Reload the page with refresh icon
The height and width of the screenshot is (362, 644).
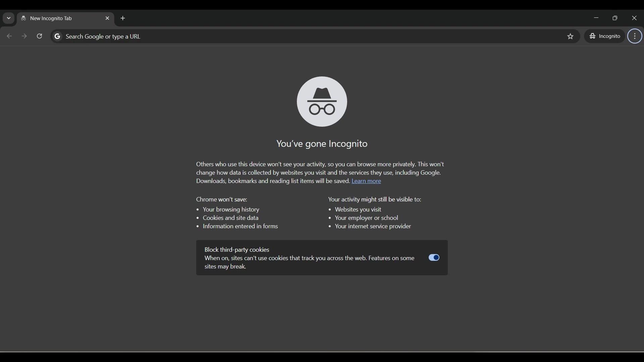40,36
